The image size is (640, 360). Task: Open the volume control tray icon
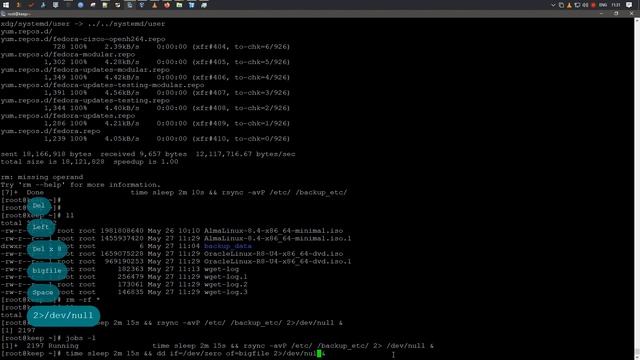pyautogui.click(x=585, y=5)
